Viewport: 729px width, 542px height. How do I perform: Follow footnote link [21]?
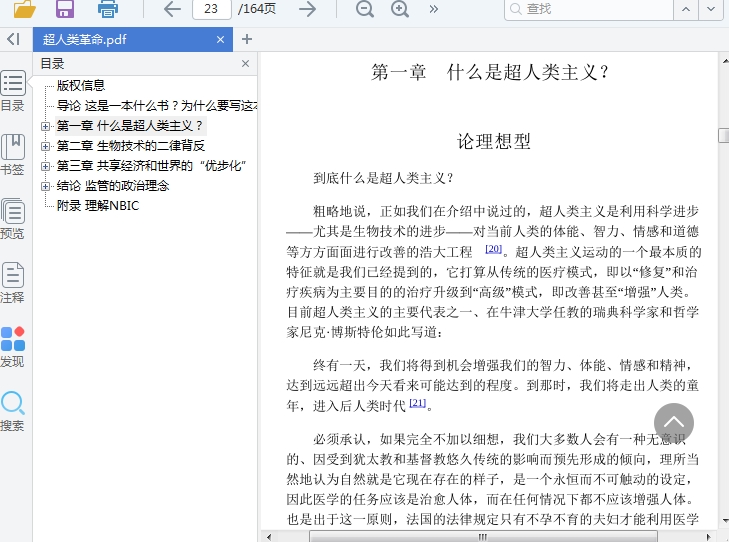[x=417, y=403]
